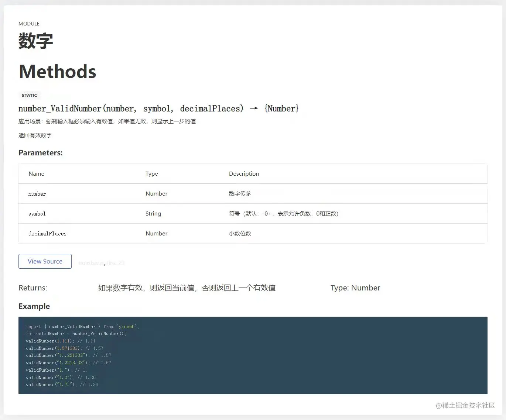
Task: Open the faint number.js line 23 link
Action: (102, 263)
